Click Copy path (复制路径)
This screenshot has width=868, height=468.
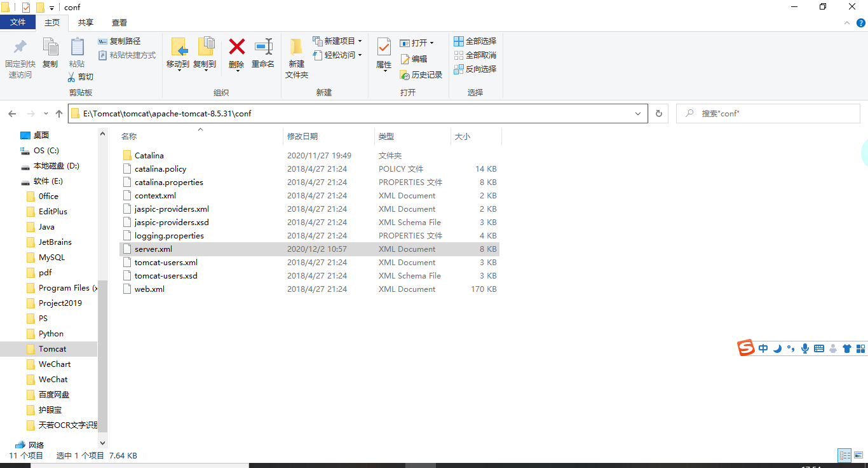[x=119, y=41]
